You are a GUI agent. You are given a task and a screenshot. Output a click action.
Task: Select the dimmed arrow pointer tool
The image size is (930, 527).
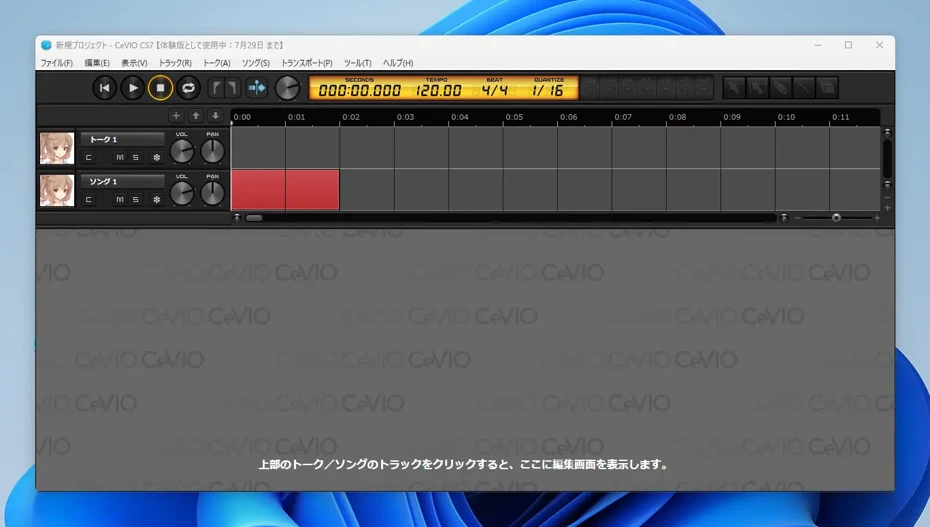[x=734, y=88]
